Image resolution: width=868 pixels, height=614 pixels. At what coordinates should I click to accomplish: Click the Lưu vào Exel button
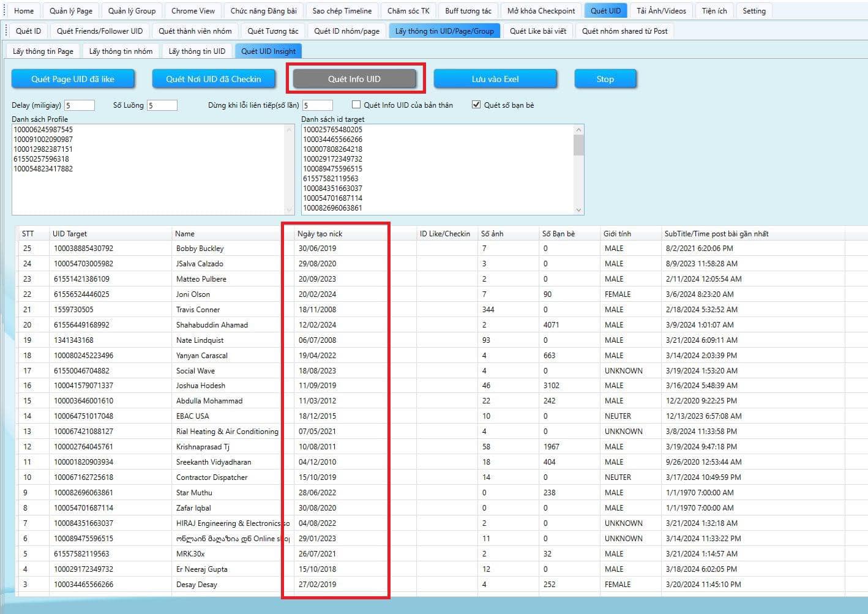[495, 79]
